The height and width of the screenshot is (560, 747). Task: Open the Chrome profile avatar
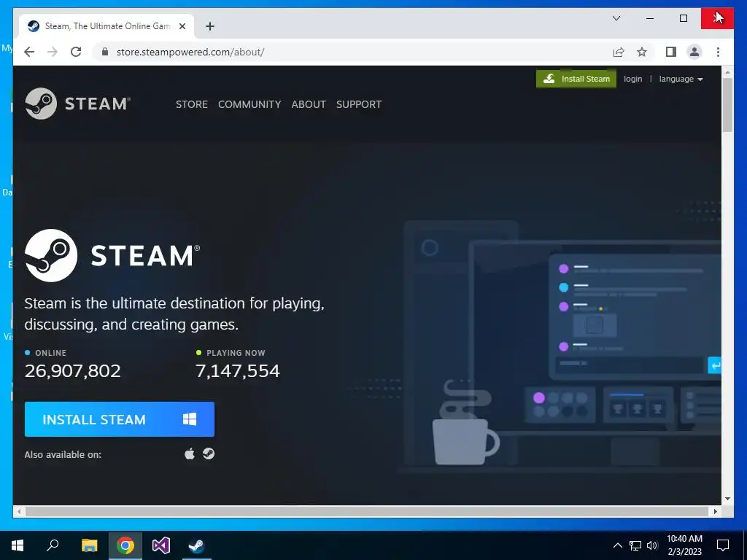tap(694, 52)
